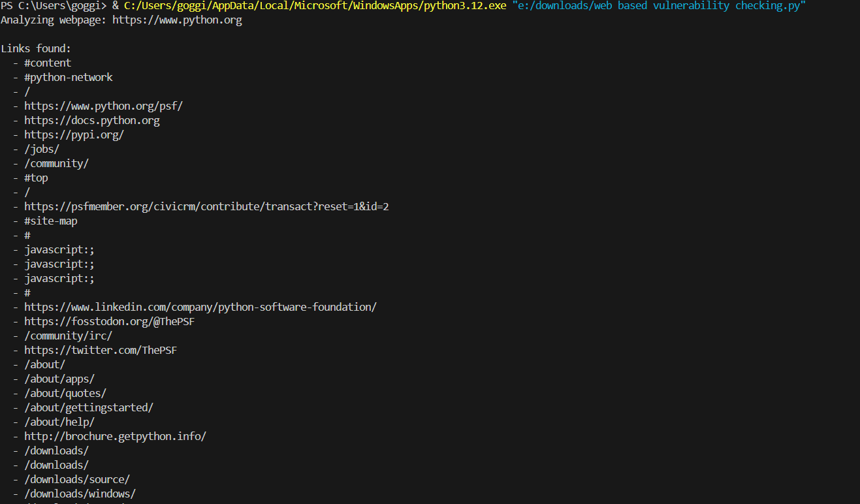The image size is (860, 504).
Task: Click the vulnerability checking.py script path
Action: (x=659, y=5)
